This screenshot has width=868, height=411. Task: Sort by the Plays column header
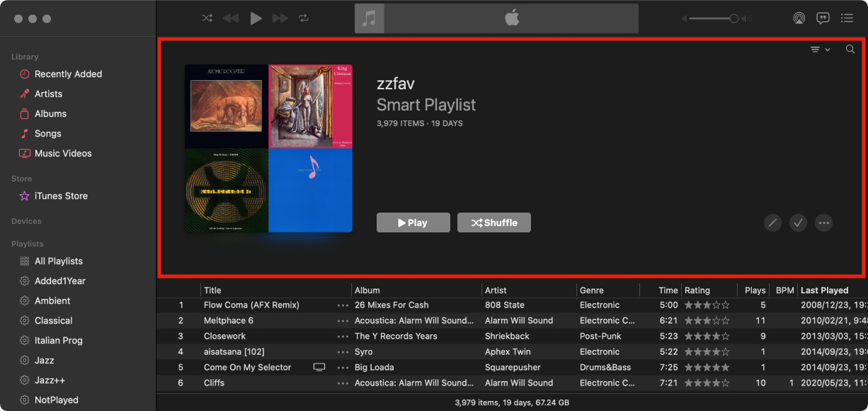(754, 290)
